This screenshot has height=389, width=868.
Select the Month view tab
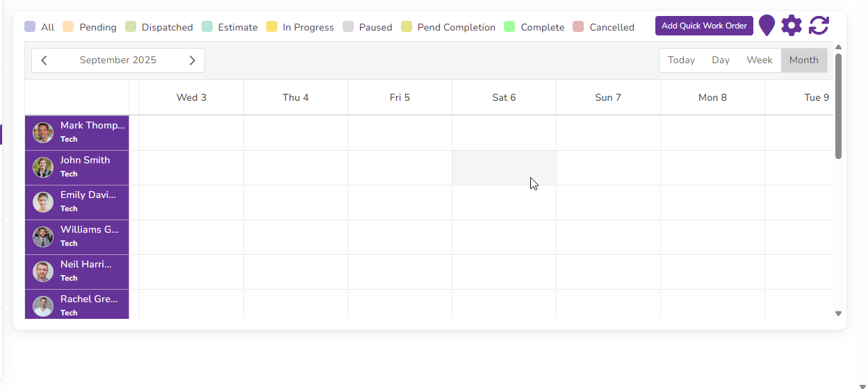pyautogui.click(x=804, y=60)
